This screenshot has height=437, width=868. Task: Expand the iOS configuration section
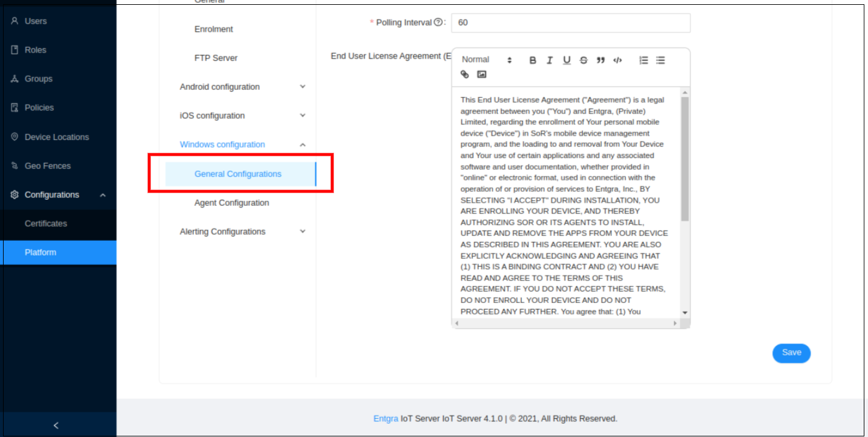[213, 115]
